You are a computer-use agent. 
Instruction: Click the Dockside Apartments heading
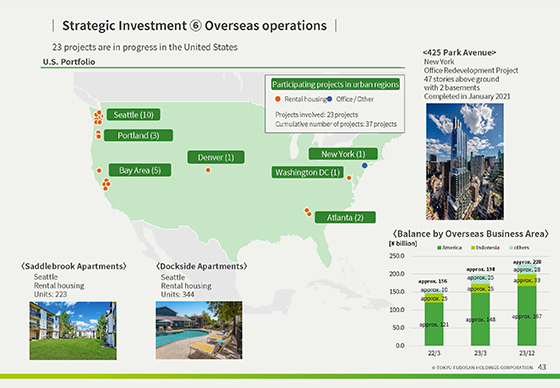pyautogui.click(x=201, y=266)
